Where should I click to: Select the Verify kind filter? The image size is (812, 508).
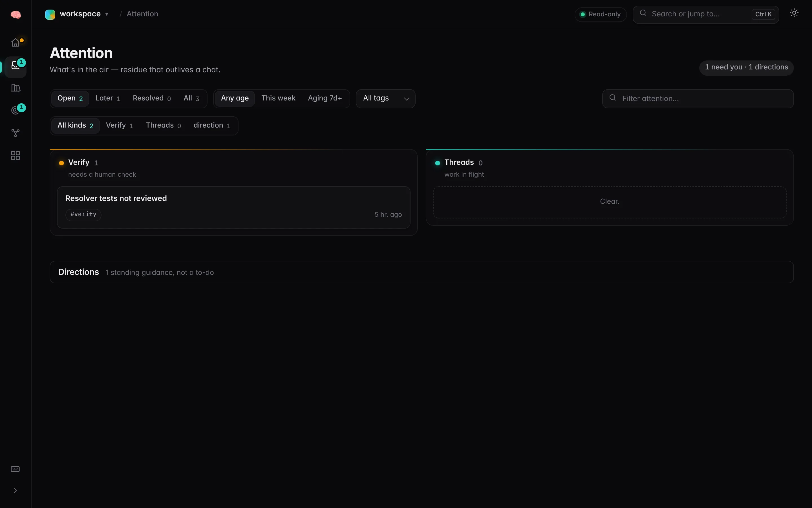click(x=120, y=126)
